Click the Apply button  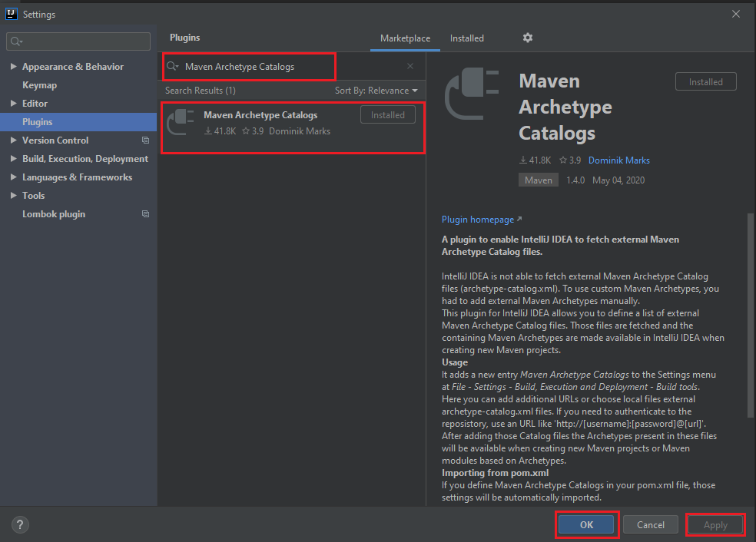(715, 524)
